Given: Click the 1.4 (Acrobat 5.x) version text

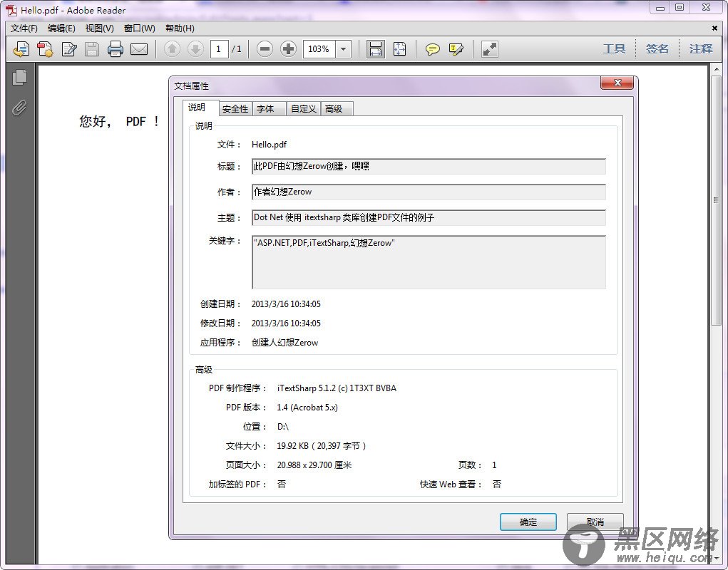Looking at the screenshot, I should tap(307, 408).
